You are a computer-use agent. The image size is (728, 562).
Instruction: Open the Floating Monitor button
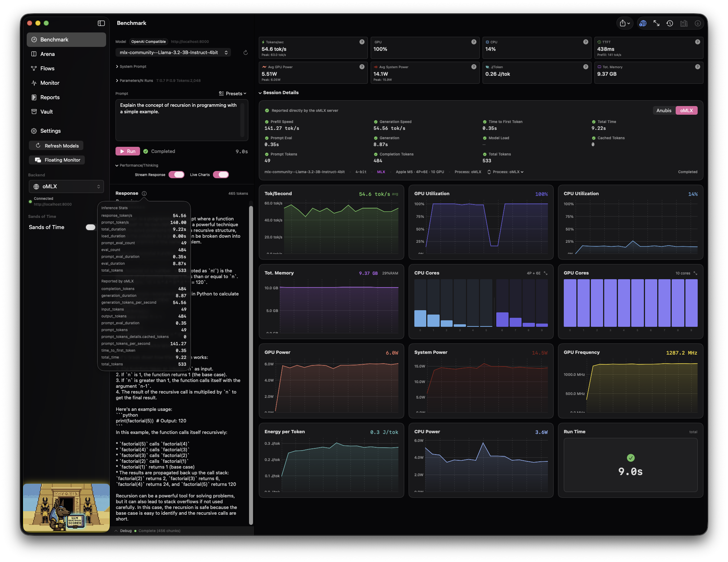57,160
